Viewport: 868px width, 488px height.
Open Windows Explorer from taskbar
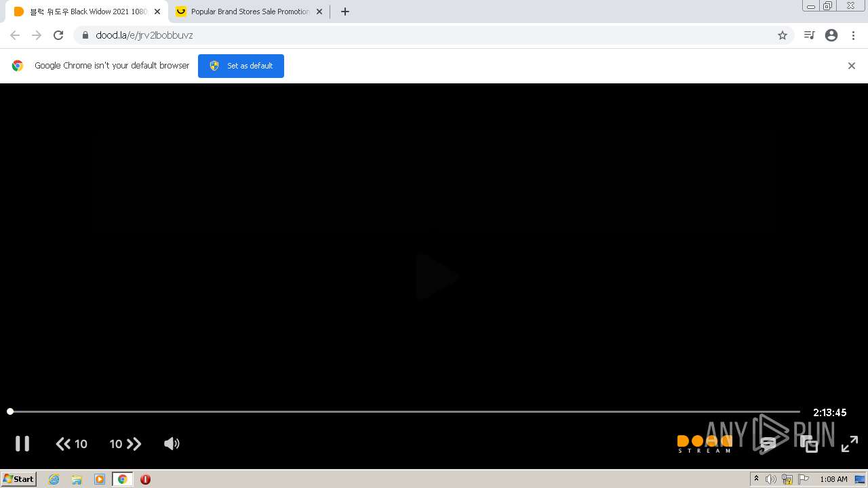click(77, 479)
